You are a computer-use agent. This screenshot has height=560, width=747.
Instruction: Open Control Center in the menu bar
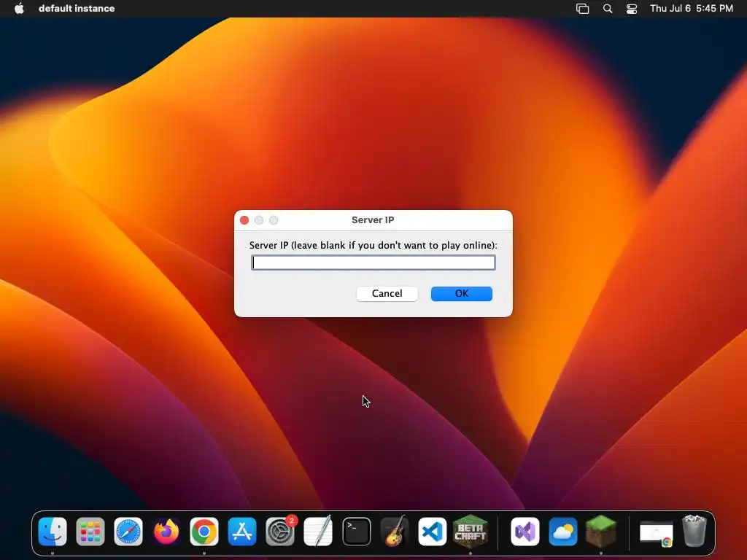(632, 8)
